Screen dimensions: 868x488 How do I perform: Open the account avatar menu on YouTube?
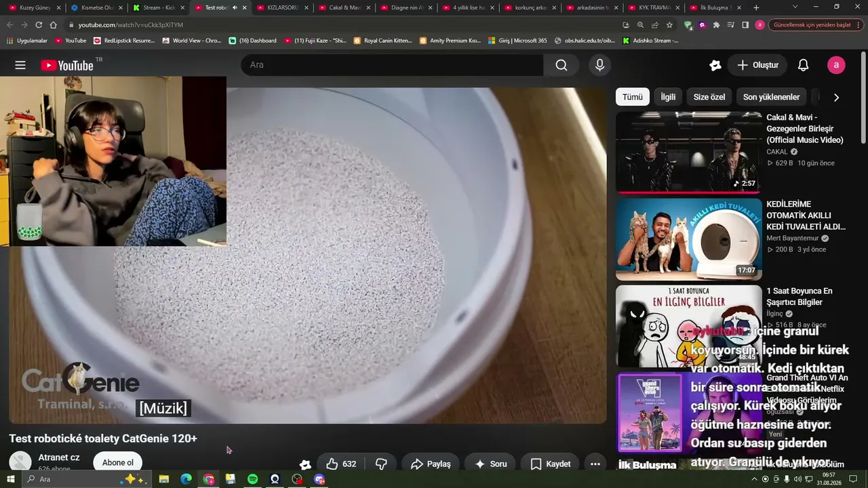836,65
